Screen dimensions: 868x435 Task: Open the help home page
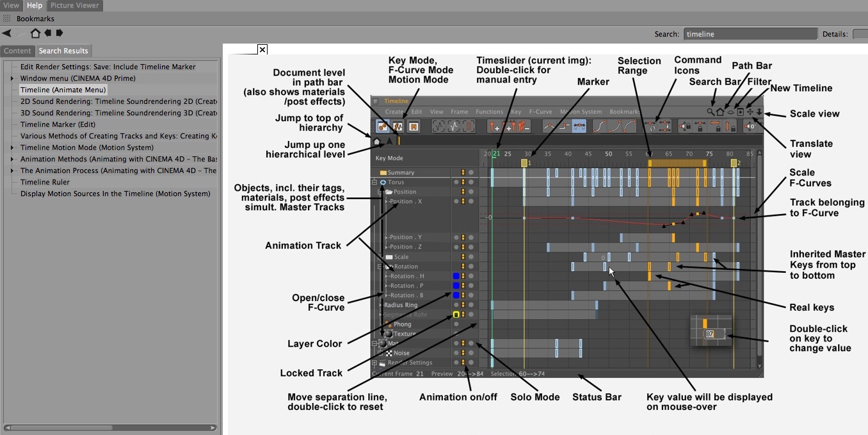point(35,33)
